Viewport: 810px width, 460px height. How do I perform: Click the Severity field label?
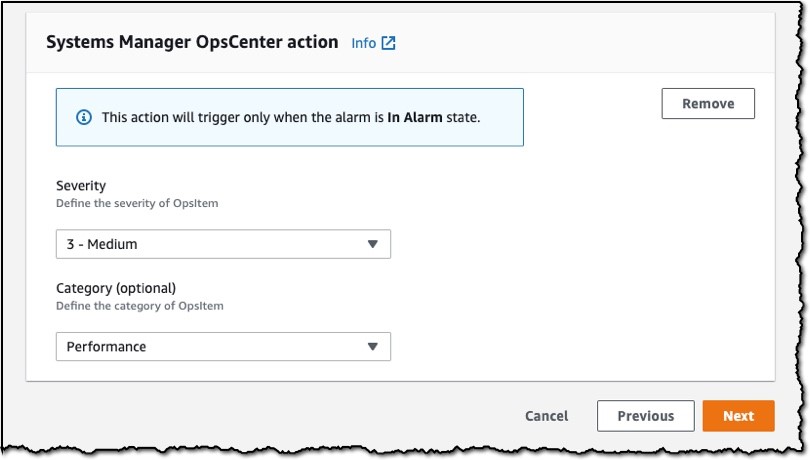[x=81, y=186]
